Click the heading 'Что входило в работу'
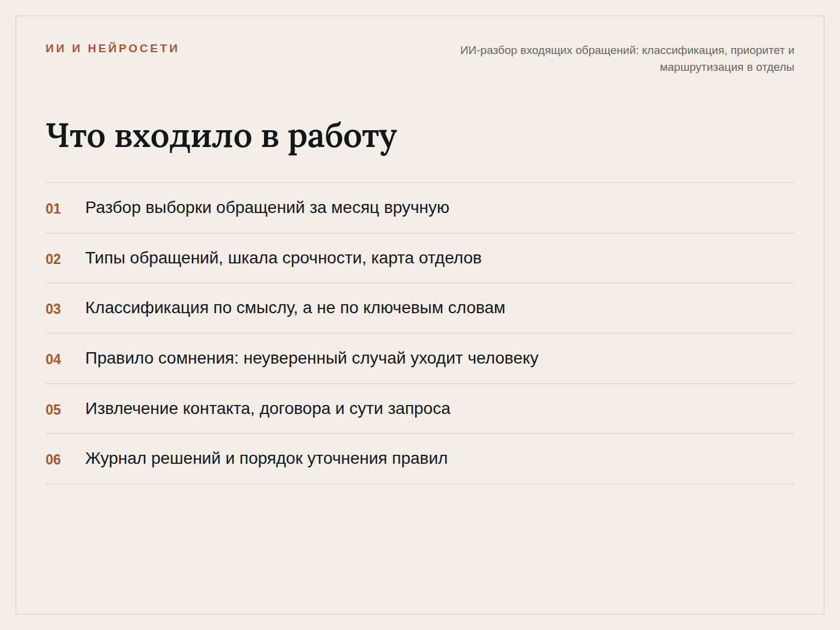This screenshot has width=840, height=630. coord(221,136)
